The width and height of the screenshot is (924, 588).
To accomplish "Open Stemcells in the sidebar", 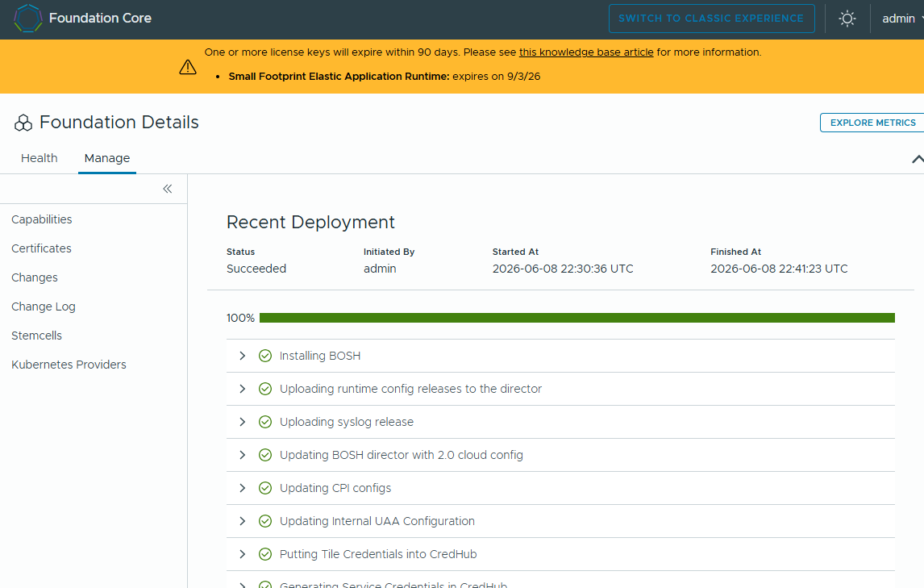I will click(36, 336).
